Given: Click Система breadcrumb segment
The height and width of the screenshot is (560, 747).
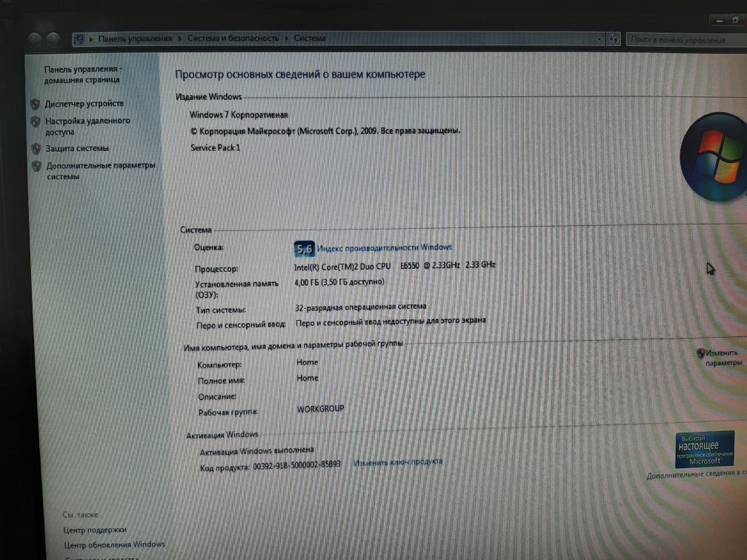Looking at the screenshot, I should click(x=310, y=38).
